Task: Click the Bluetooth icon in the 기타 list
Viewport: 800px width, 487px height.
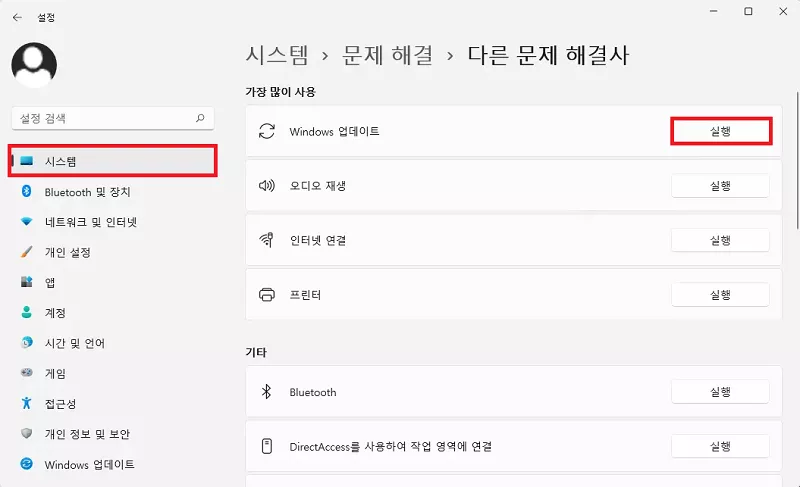Action: tap(266, 392)
